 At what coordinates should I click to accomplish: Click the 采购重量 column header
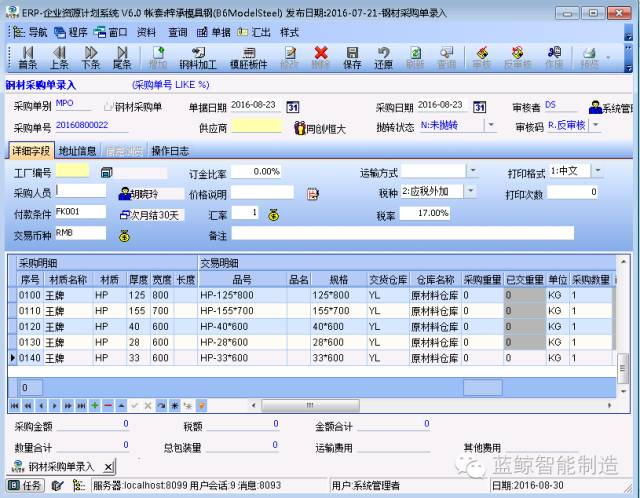(482, 280)
